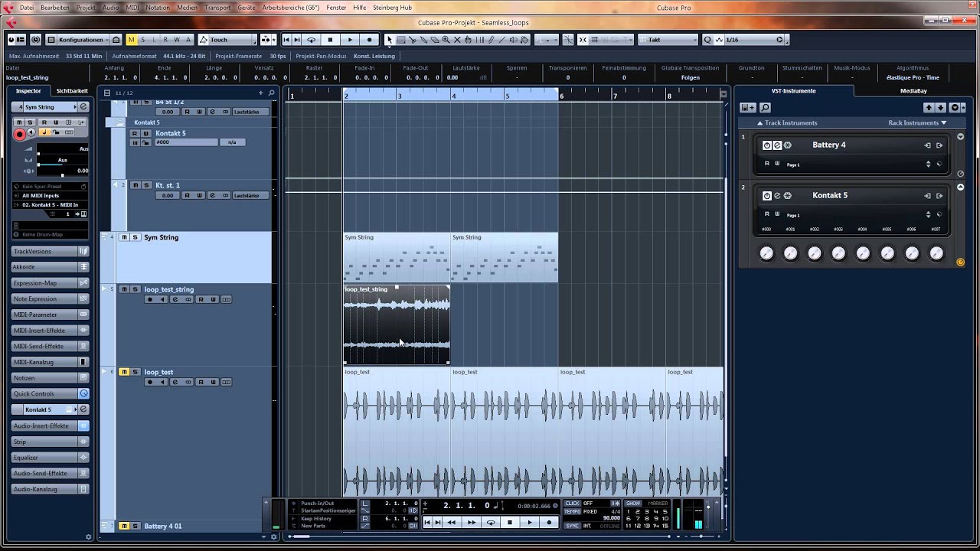
Task: Open the Bearbeiten menu
Action: click(54, 8)
